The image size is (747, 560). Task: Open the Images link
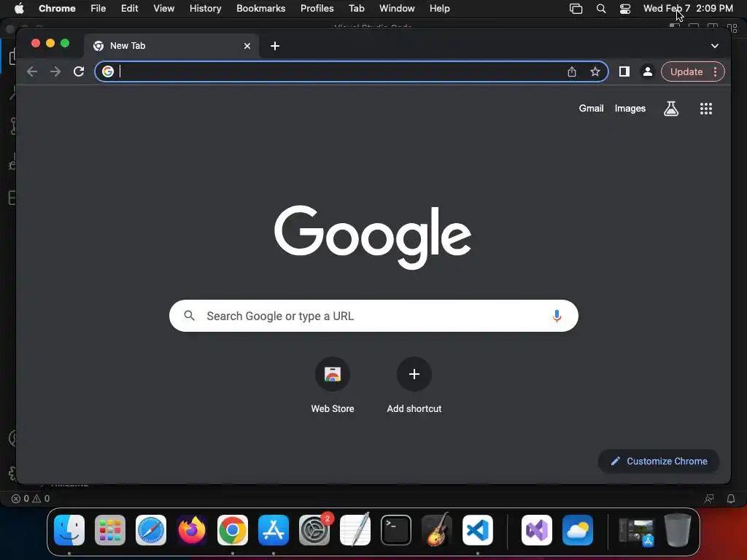coord(630,109)
